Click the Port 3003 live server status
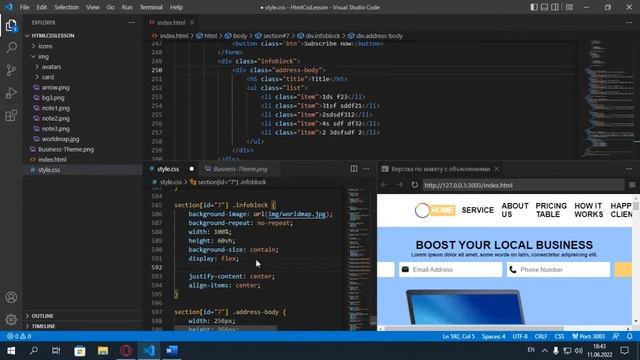 588,336
